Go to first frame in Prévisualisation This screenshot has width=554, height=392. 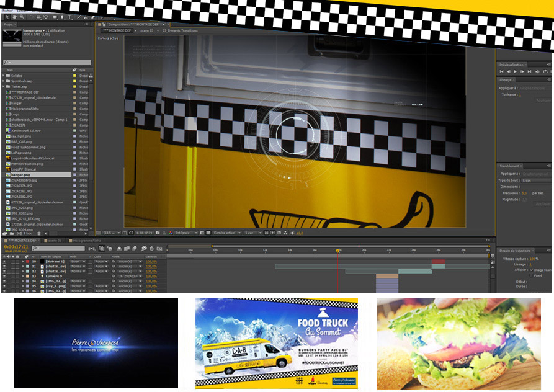click(501, 72)
